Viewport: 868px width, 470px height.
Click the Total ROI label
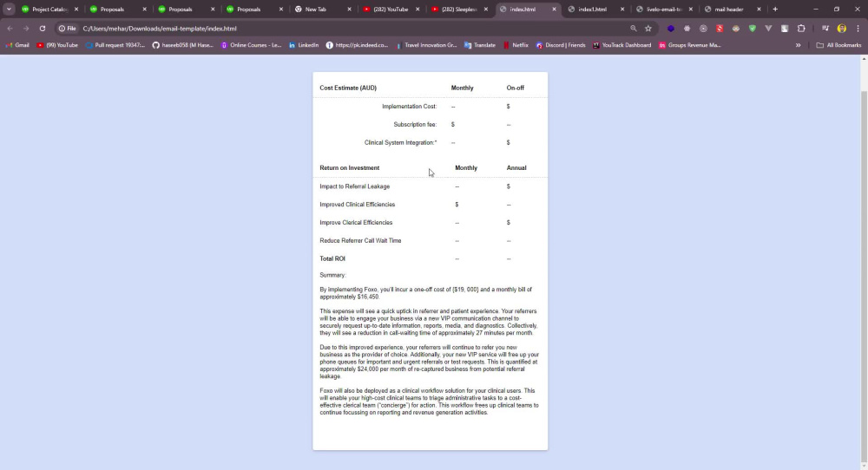tap(332, 258)
